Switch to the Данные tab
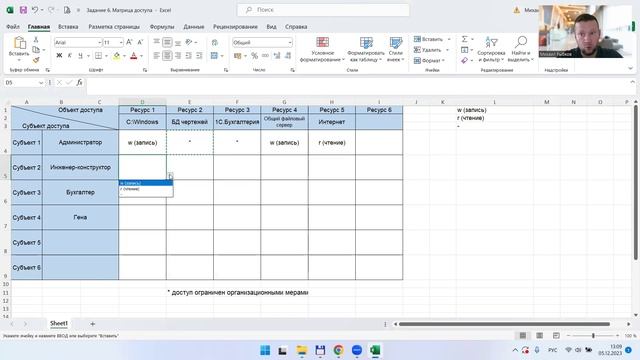 (194, 27)
